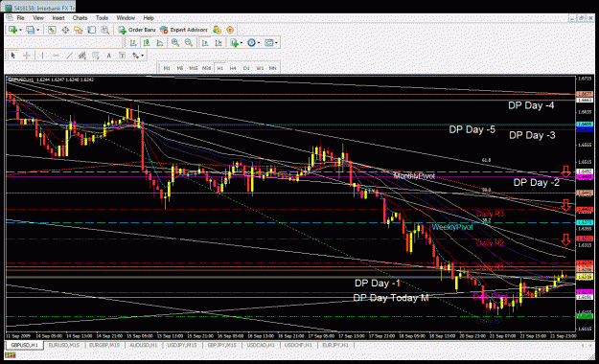599x364 pixels.
Task: Switch timeframe to D1
Action: click(246, 68)
